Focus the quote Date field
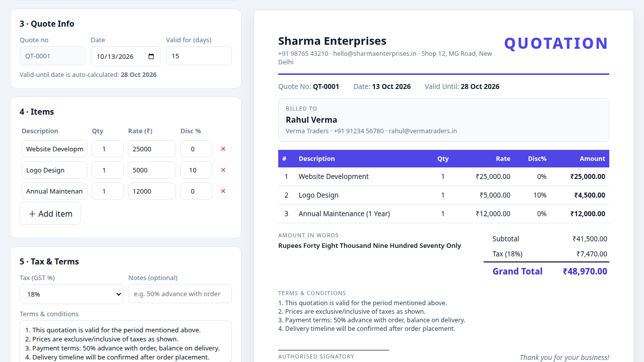The width and height of the screenshot is (644, 362). pos(126,56)
